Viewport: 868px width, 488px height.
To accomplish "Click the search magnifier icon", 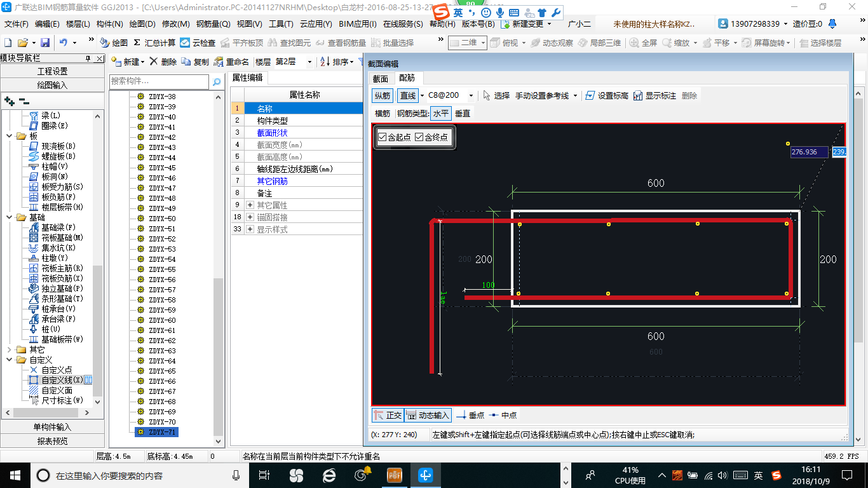I will (x=216, y=81).
